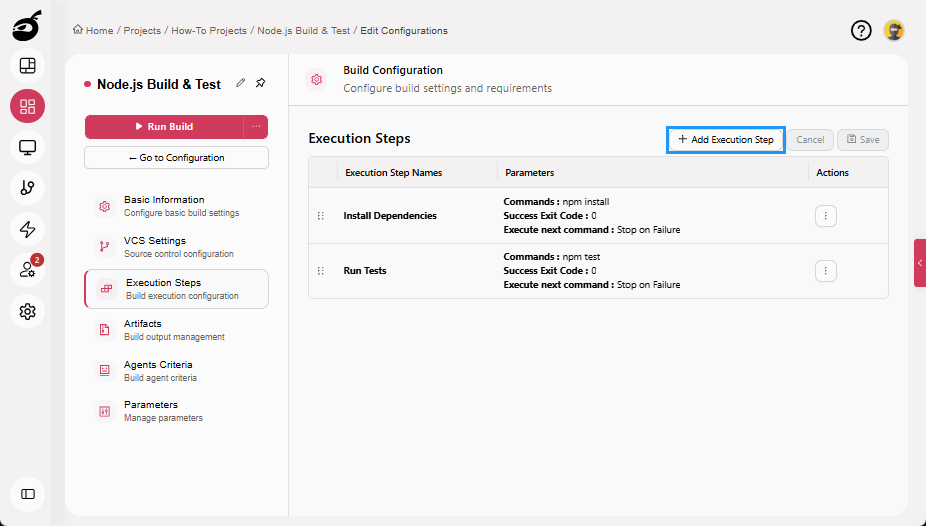Click the Agents Criteria icon
Viewport: 926px width, 526px height.
[x=105, y=370]
